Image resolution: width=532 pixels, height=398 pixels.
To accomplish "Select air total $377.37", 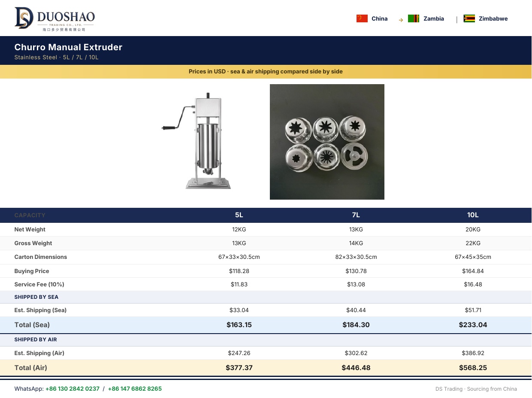I will point(239,368).
